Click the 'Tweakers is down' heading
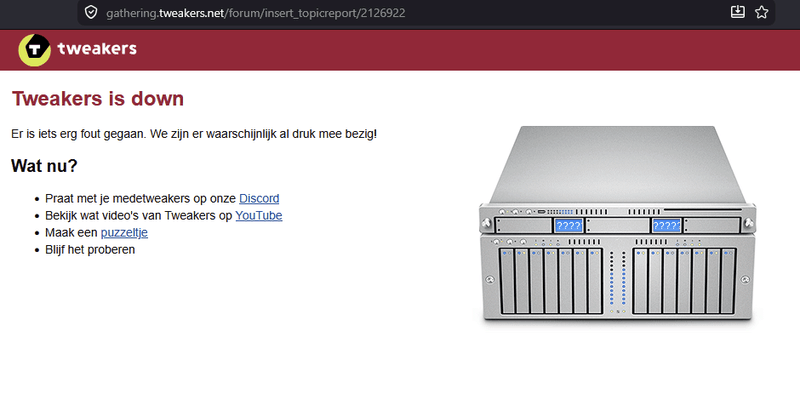800x417 pixels. click(98, 99)
